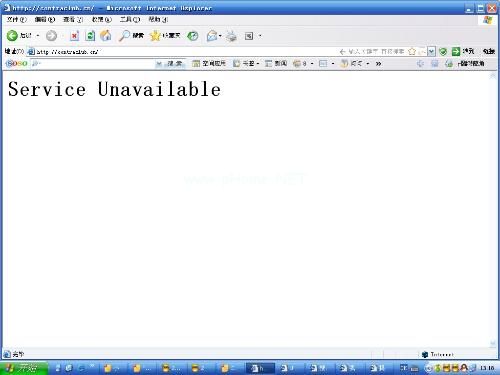Open the Tools menu (工具)

(x=130, y=20)
